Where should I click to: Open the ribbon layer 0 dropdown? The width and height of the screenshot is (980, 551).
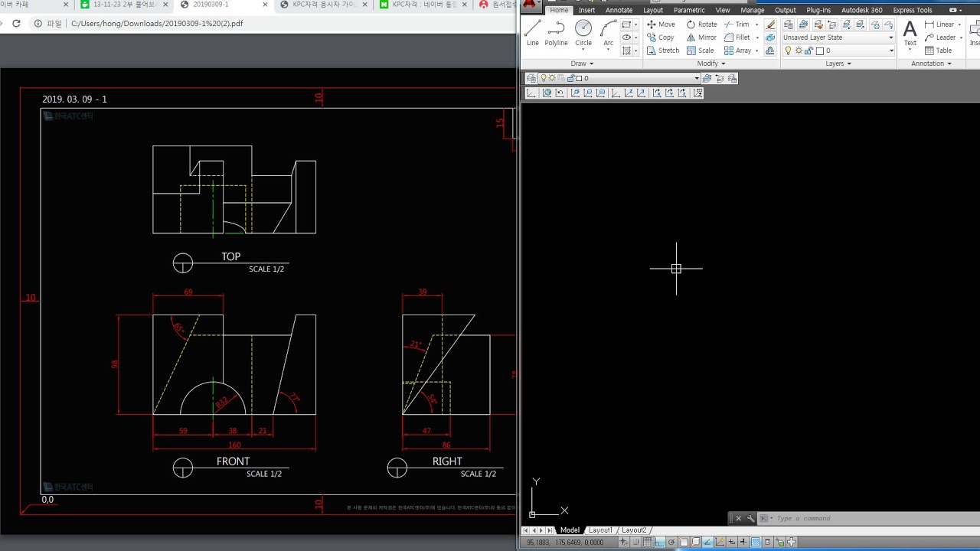838,51
